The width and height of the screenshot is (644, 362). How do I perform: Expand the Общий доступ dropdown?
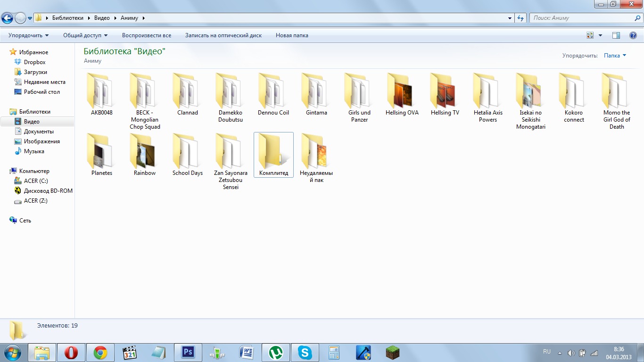point(85,35)
